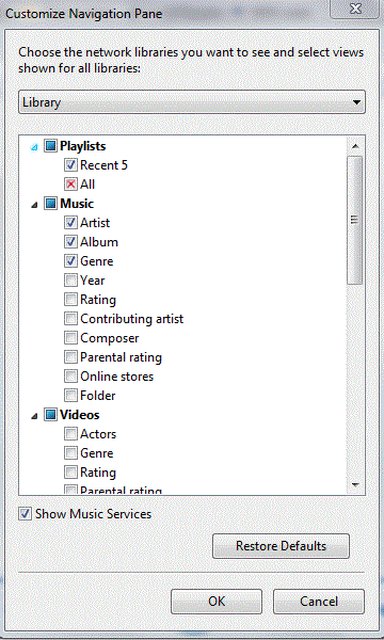This screenshot has height=640, width=384.
Task: Select the Online stores text label
Action: coord(117,376)
